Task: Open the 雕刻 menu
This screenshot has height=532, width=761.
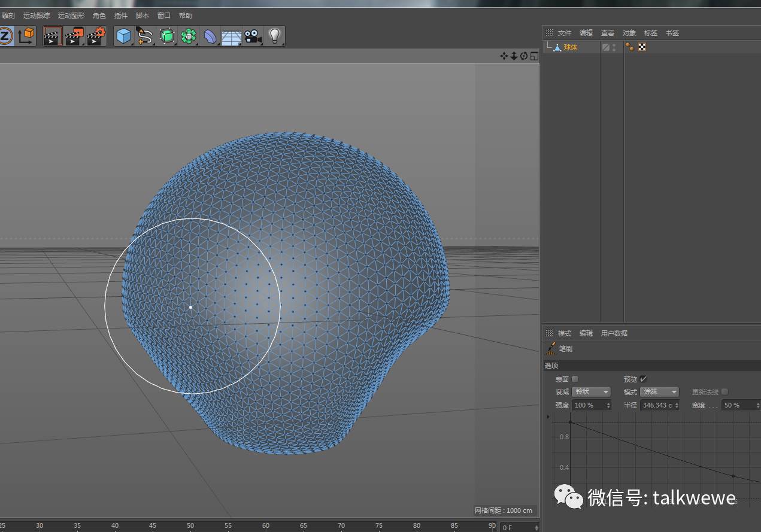Action: [x=8, y=16]
